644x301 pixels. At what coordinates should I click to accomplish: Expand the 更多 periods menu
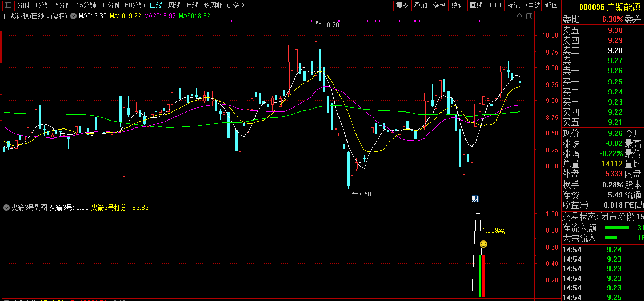tap(235, 5)
